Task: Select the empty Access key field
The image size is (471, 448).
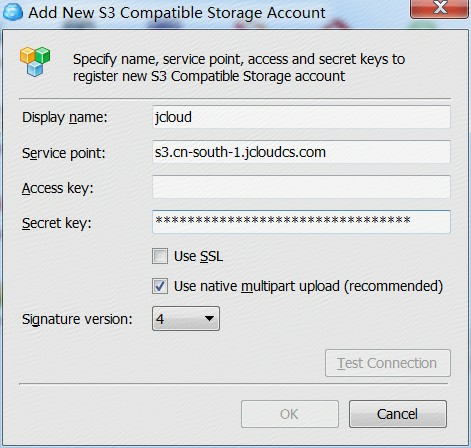Action: coord(301,187)
